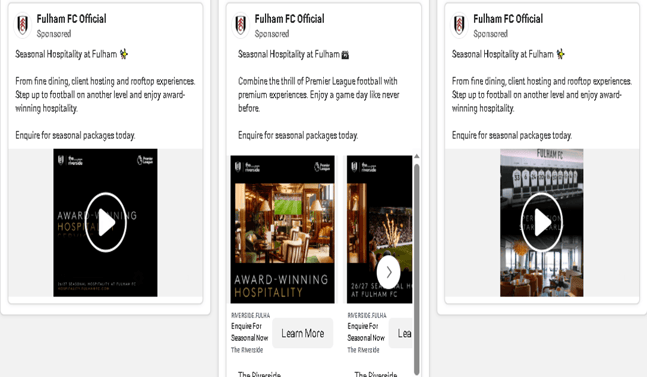Click Sponsored label in right card
This screenshot has width=647, height=377.
click(490, 34)
